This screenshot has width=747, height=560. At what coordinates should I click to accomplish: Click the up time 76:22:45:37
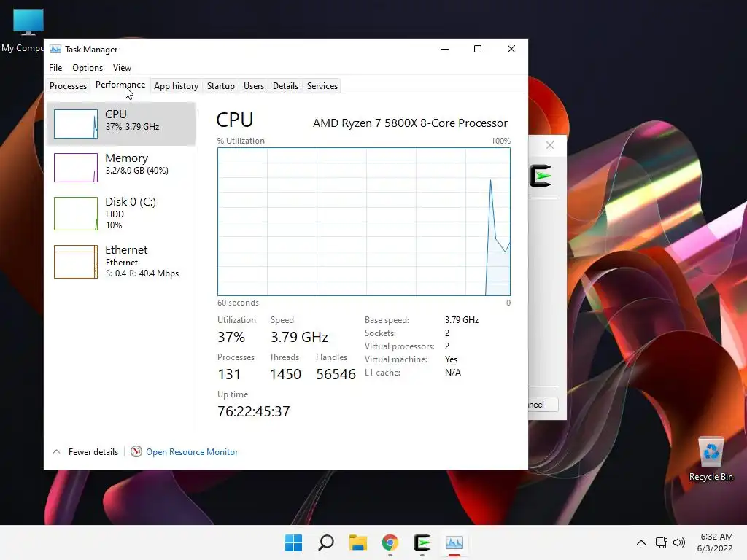pyautogui.click(x=253, y=411)
